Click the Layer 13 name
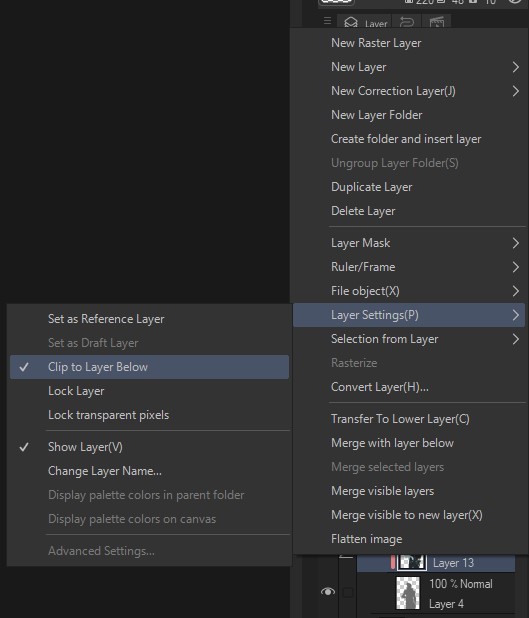 (453, 563)
